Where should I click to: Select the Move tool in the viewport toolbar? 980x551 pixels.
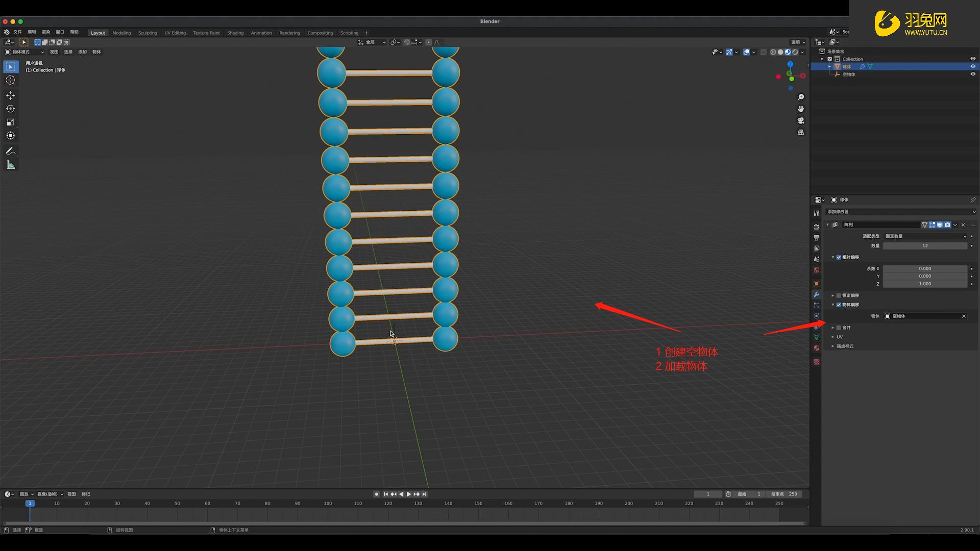tap(10, 96)
